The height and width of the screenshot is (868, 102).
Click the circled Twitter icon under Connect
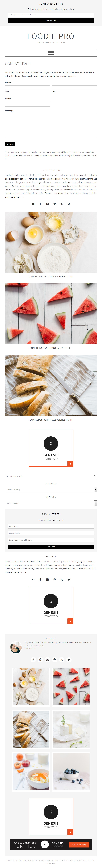pos(68,659)
